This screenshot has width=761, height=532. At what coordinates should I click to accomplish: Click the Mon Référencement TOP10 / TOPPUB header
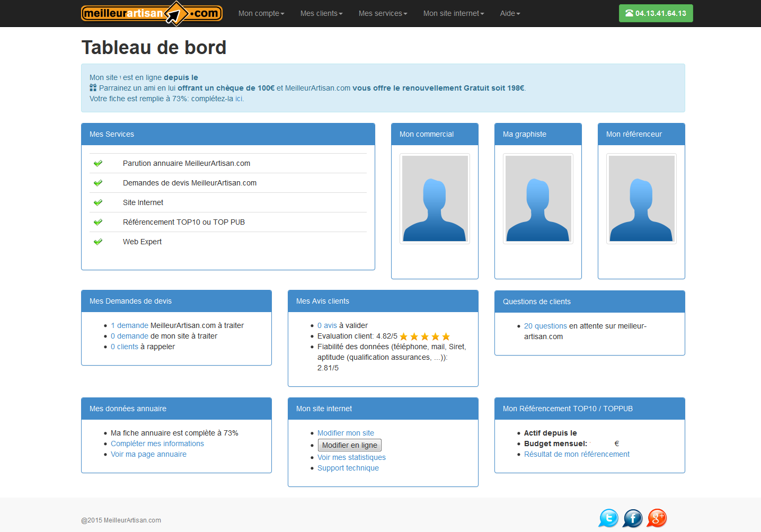(x=590, y=409)
